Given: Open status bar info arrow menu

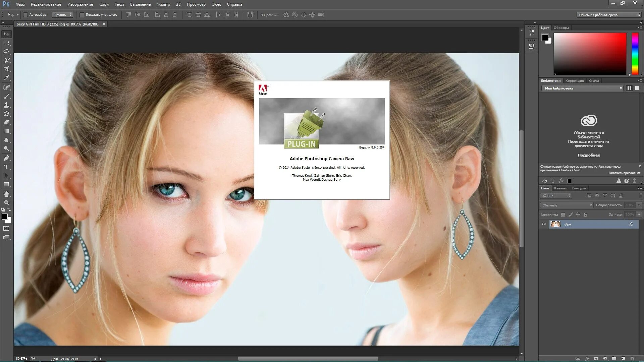Looking at the screenshot, I should [x=95, y=359].
